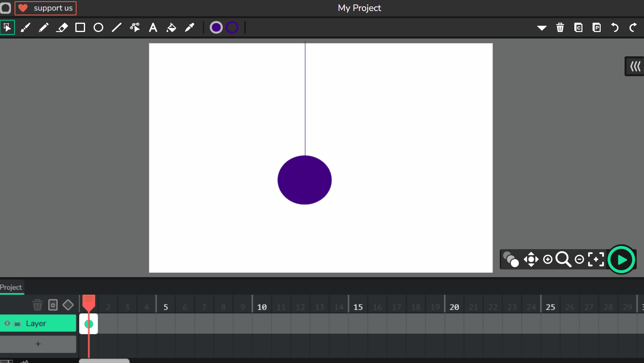The width and height of the screenshot is (644, 363).
Task: Click the frame icon beside the timeline trash
Action: (x=53, y=305)
